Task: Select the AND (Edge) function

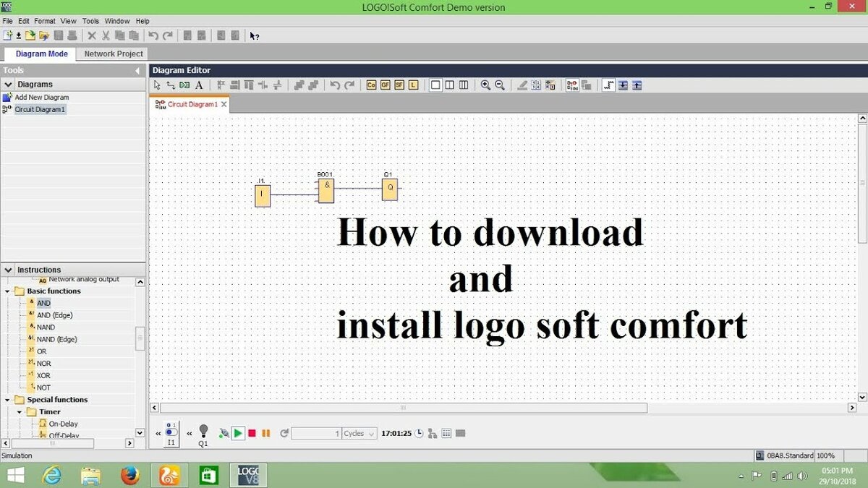Action: 55,315
